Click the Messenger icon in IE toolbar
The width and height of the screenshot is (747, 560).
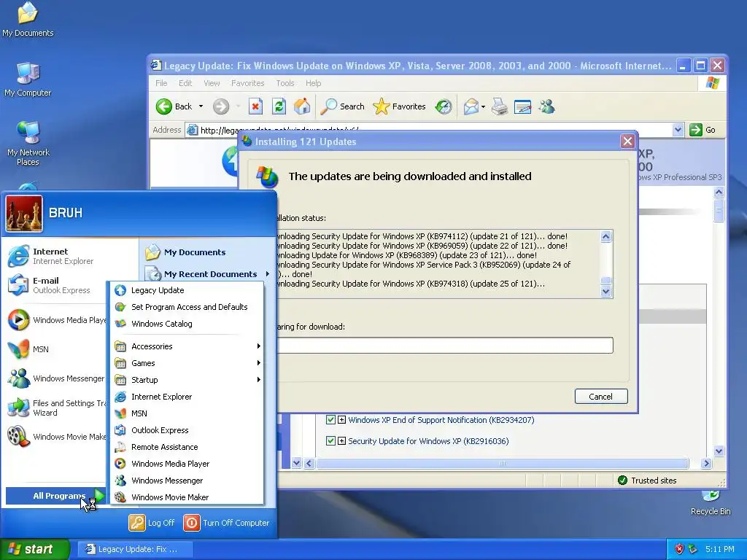(546, 106)
